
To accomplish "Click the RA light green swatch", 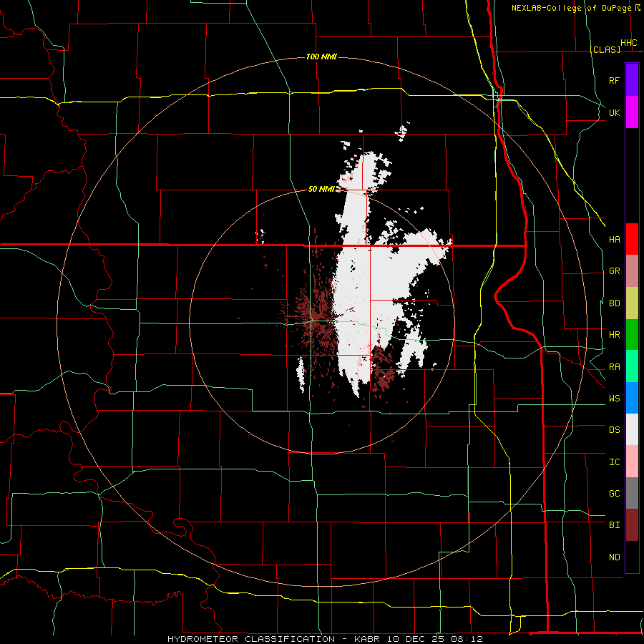I will [x=632, y=366].
